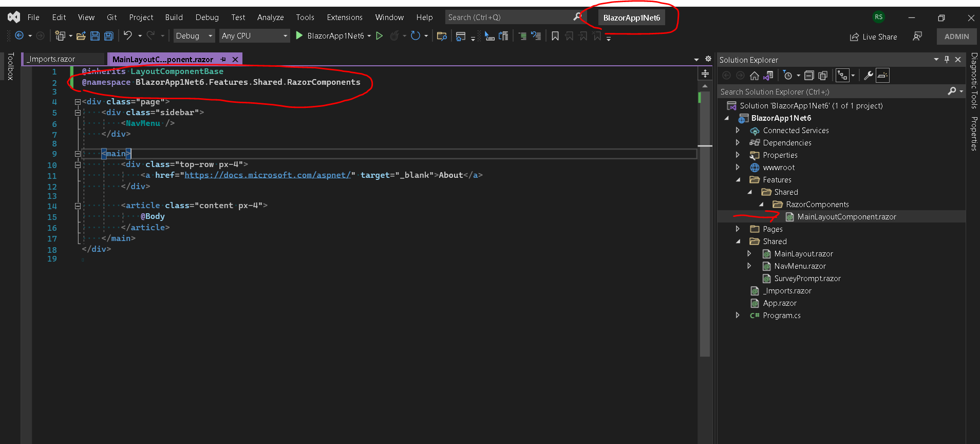This screenshot has width=980, height=444.
Task: Toggle the bookmark icon in toolbar
Action: tap(555, 36)
